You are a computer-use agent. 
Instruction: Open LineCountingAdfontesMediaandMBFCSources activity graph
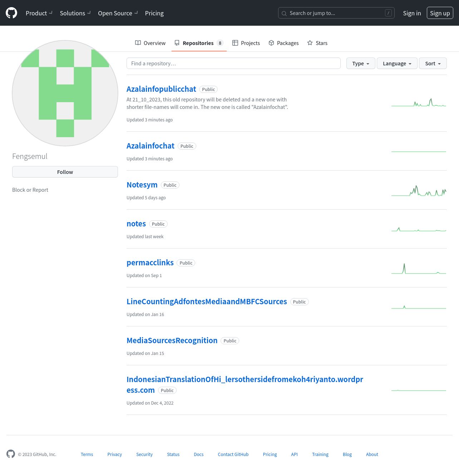click(x=419, y=307)
